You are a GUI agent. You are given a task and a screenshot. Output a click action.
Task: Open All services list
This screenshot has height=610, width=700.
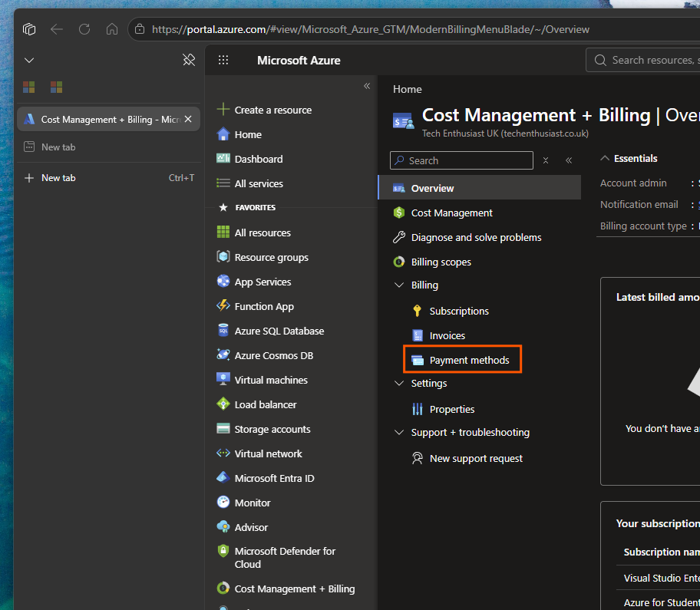[250, 184]
